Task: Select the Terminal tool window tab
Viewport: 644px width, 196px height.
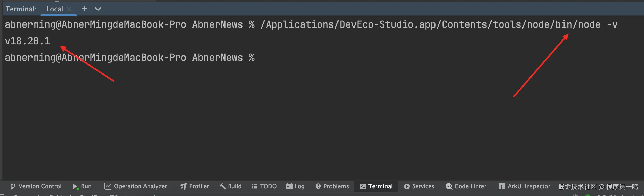Action: [376, 186]
